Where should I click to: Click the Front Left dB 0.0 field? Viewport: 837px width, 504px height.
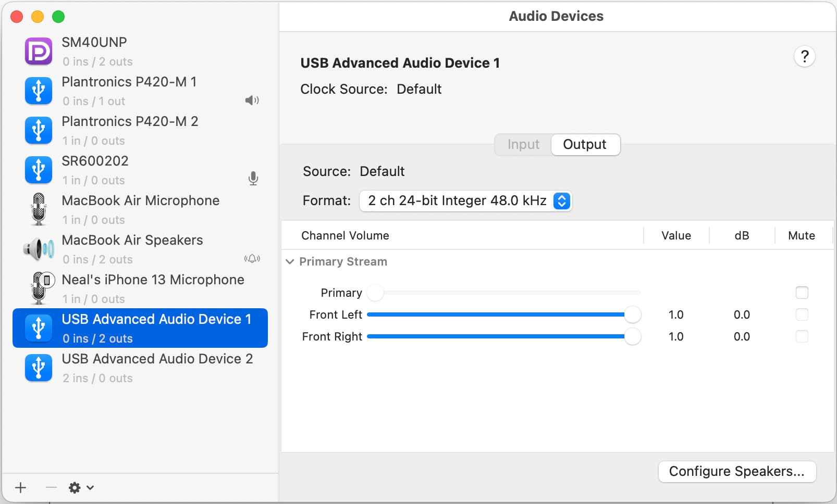pos(742,314)
